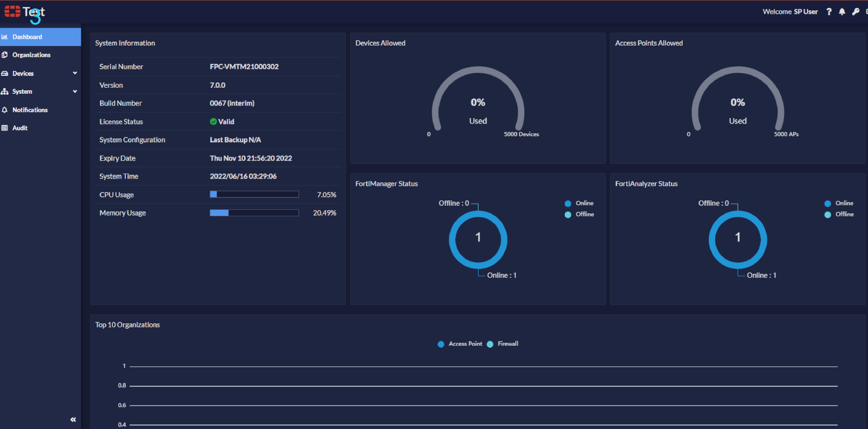This screenshot has width=868, height=429.
Task: Open the help question mark icon
Action: pyautogui.click(x=829, y=11)
